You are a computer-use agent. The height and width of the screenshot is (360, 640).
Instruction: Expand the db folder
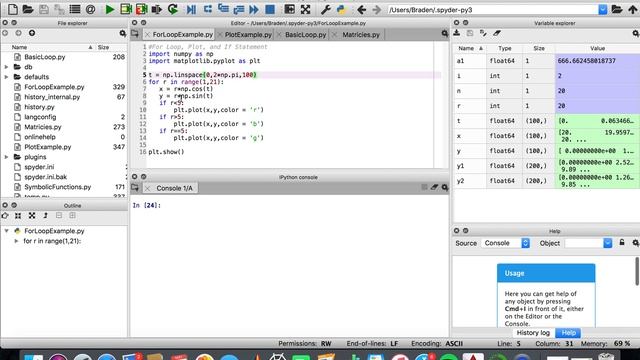pyautogui.click(x=7, y=67)
